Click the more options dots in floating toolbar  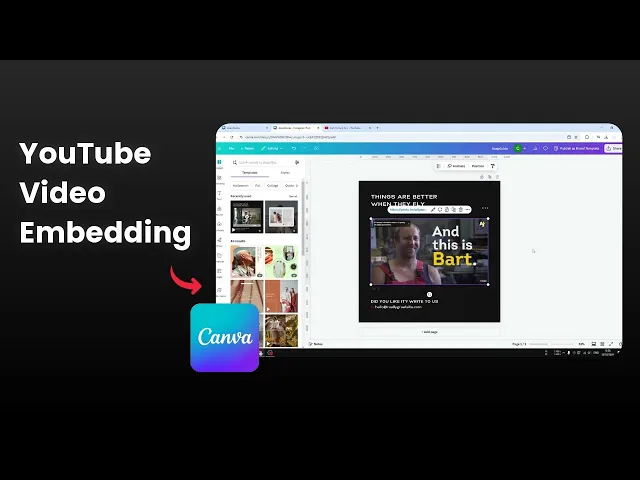click(468, 209)
